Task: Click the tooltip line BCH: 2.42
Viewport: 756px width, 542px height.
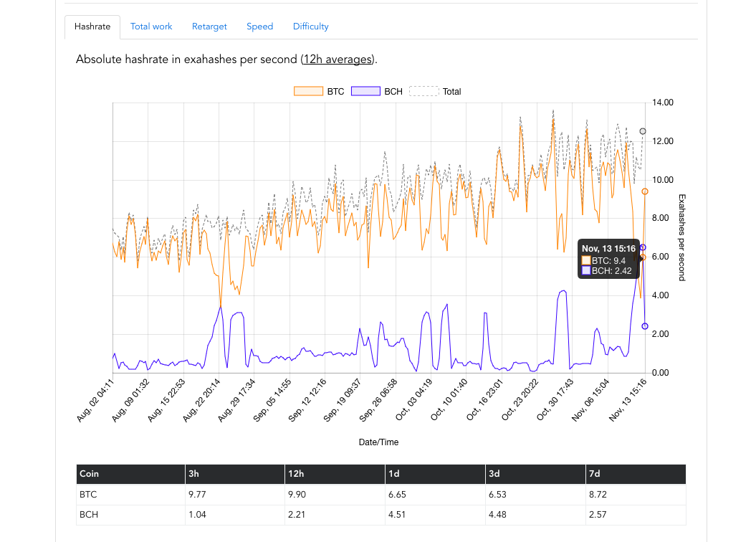Action: [611, 271]
